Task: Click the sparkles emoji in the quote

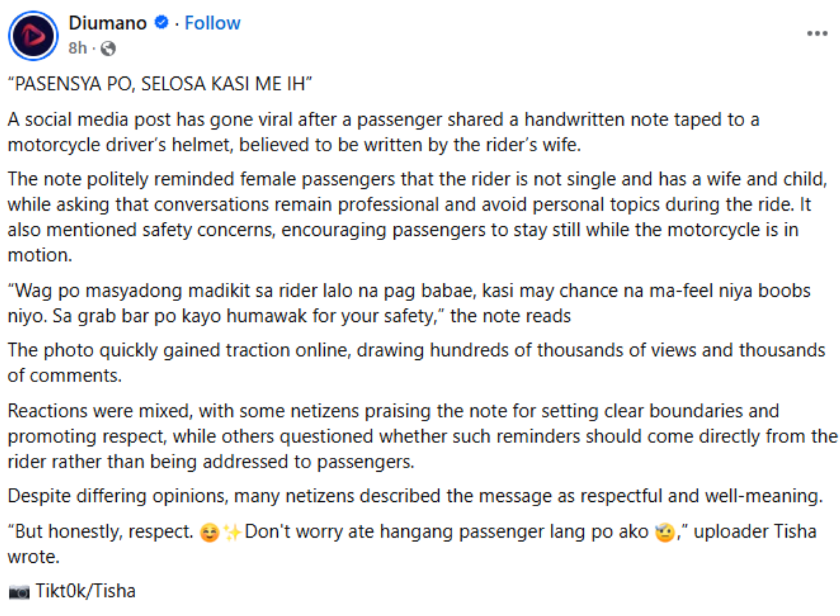Action: coord(233,531)
